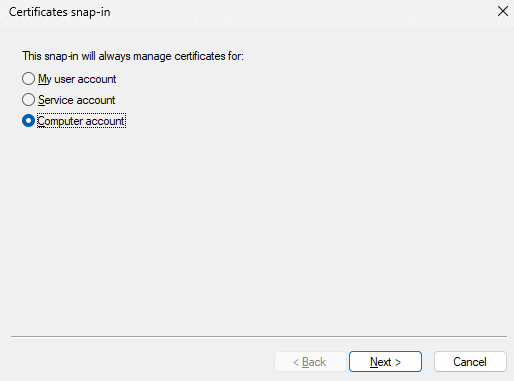The height and width of the screenshot is (381, 514).
Task: Switch management scope to Service account
Action: [x=28, y=100]
